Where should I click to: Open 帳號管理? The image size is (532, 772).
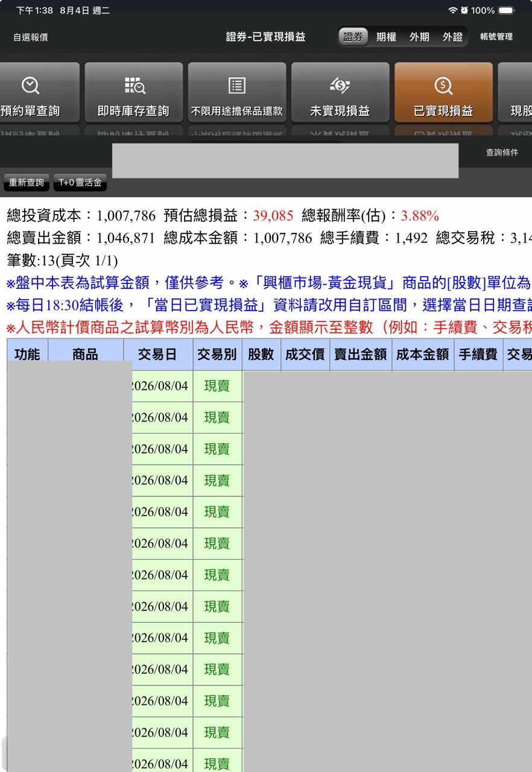(496, 37)
